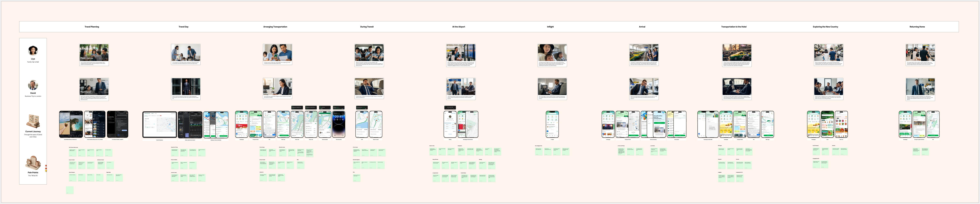980x204 pixels.
Task: Select the Rating phone mockup At the Airport
Action: (x=450, y=124)
